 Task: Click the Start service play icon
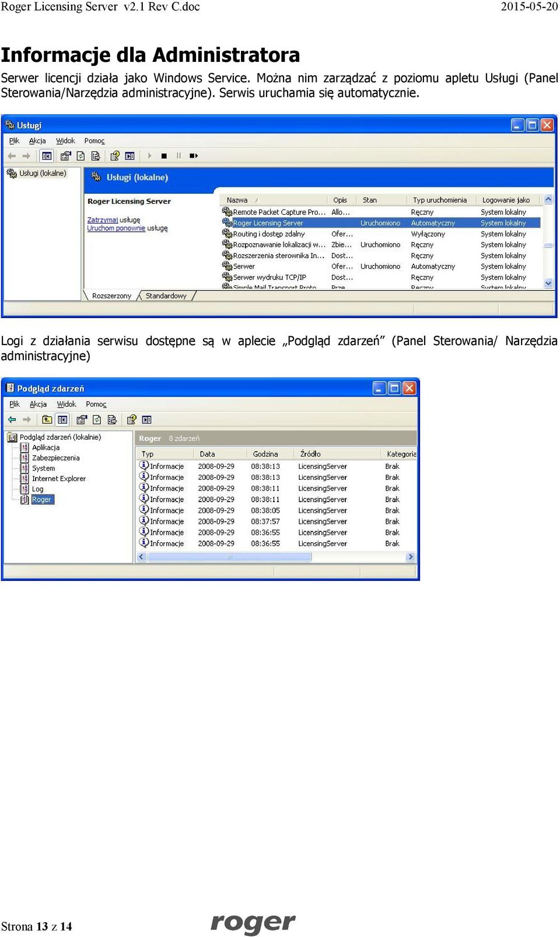149,156
